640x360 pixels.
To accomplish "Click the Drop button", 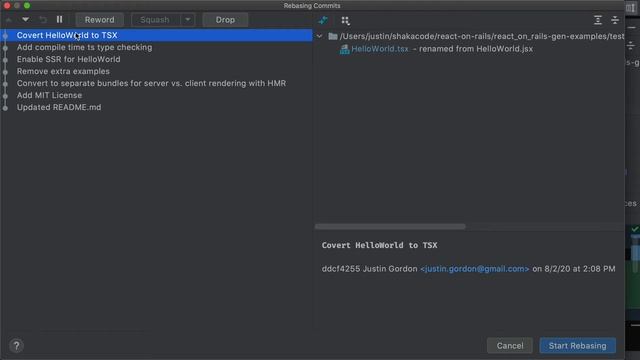I will [x=225, y=20].
